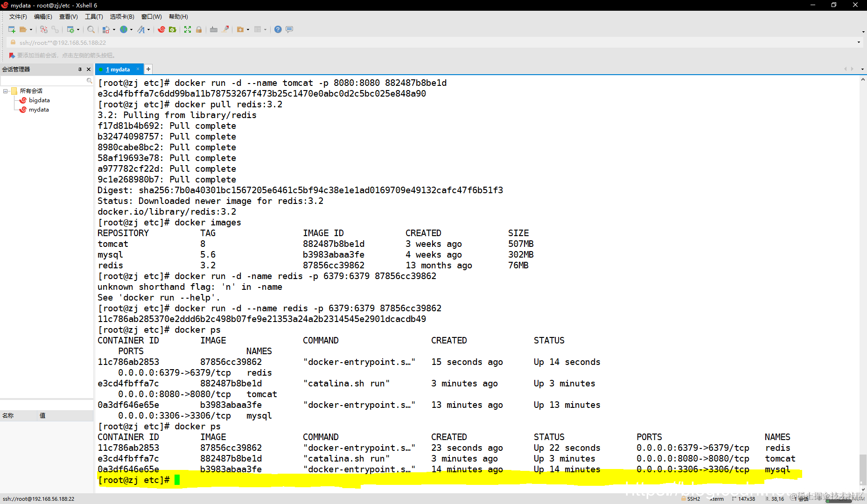Open the 选项卡(B) menu
867x504 pixels.
point(122,17)
